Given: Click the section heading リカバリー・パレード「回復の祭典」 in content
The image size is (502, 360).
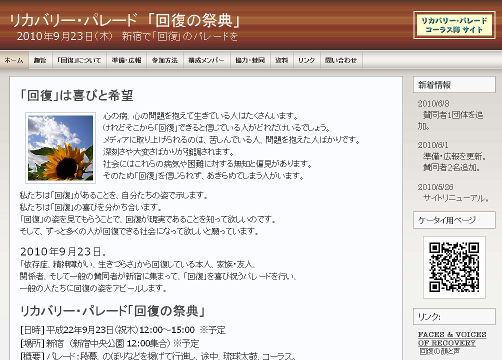Looking at the screenshot, I should [x=113, y=311].
